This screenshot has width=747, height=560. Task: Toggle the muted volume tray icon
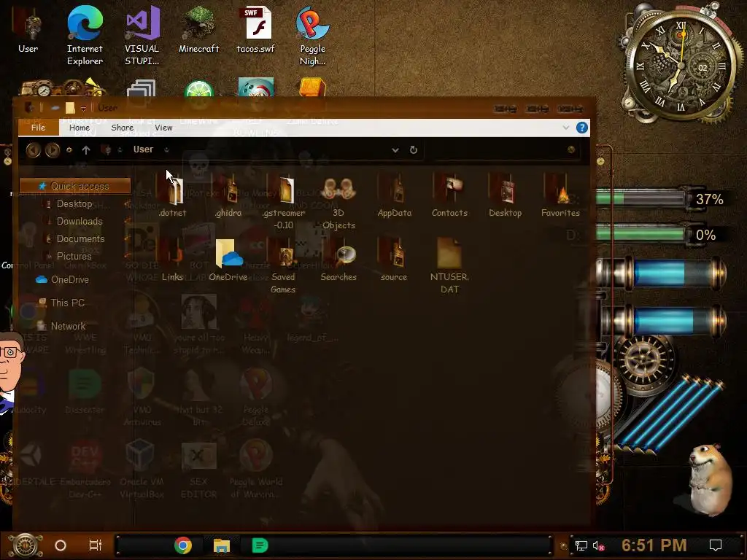tap(598, 545)
